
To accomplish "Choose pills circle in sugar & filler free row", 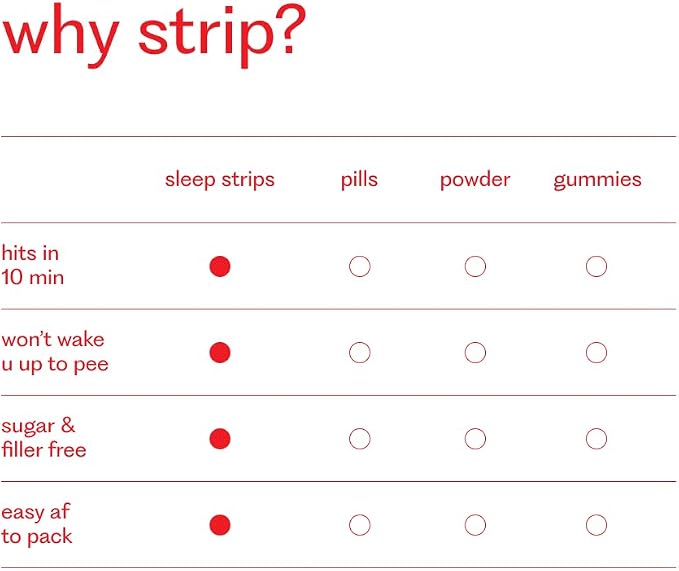I will tap(359, 439).
